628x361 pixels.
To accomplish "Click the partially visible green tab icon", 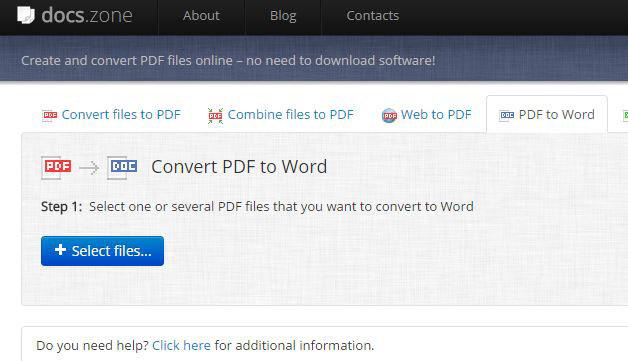I will point(625,115).
